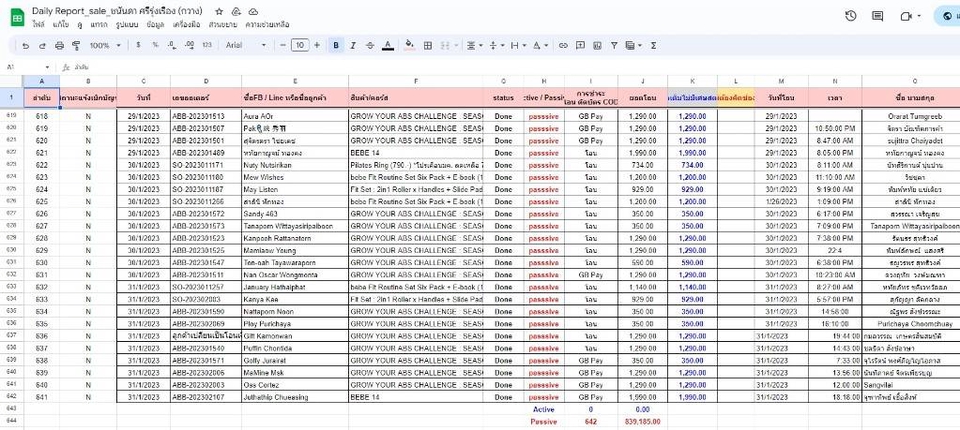Select the status header cell
This screenshot has height=430, width=960.
point(503,97)
